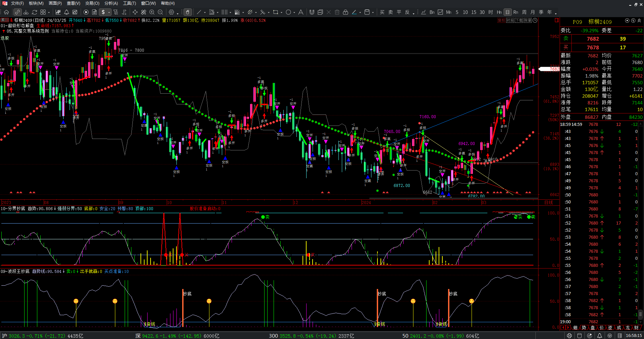Open the document notes icon
The width and height of the screenshot is (644, 339).
pos(94,12)
